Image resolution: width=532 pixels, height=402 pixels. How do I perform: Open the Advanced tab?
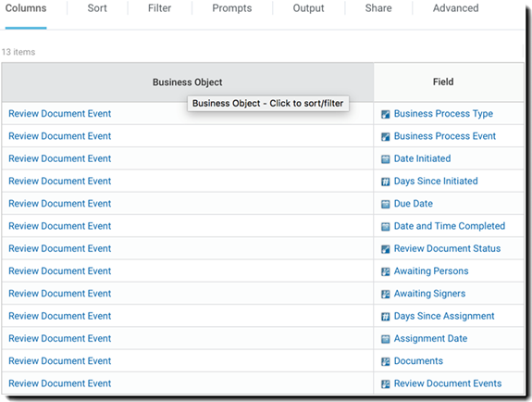455,8
